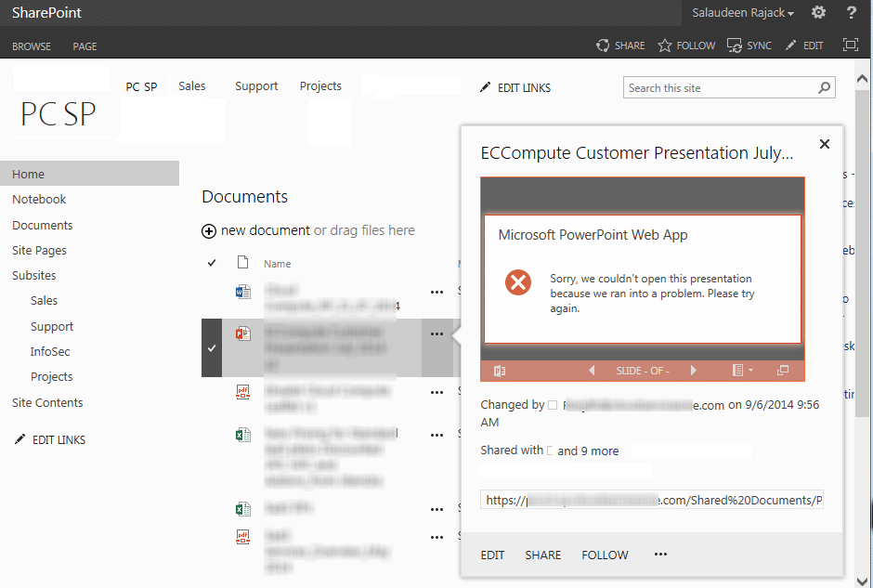This screenshot has height=588, width=873.
Task: Open the ellipsis menu for the selected presentation
Action: tap(436, 333)
